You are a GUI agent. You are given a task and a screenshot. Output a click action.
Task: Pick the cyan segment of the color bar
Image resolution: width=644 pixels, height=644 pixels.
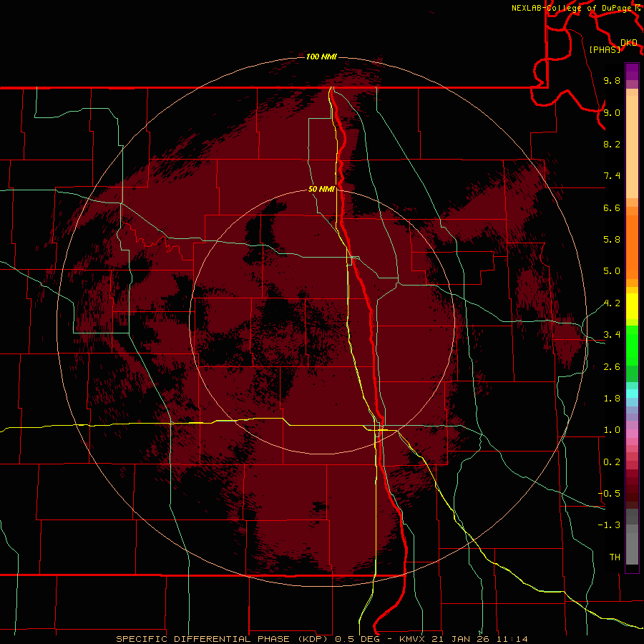(x=632, y=394)
